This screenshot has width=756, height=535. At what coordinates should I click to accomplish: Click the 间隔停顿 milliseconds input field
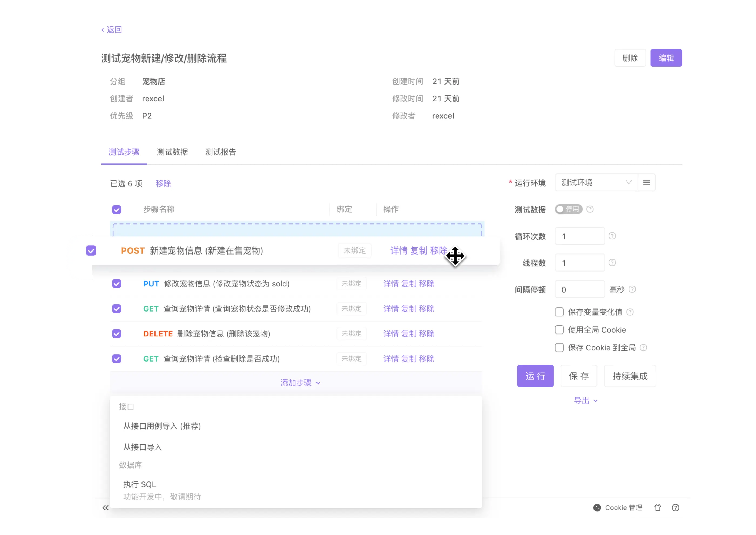[x=579, y=290]
